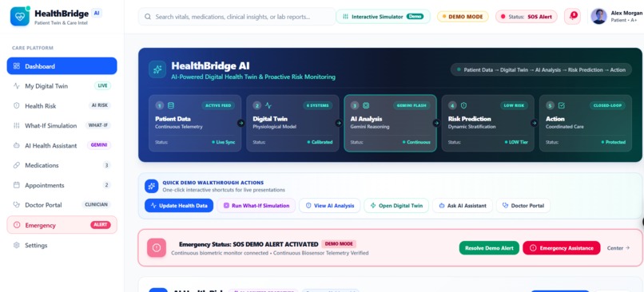
Task: Click the Emergency alert circle icon
Action: (x=17, y=225)
